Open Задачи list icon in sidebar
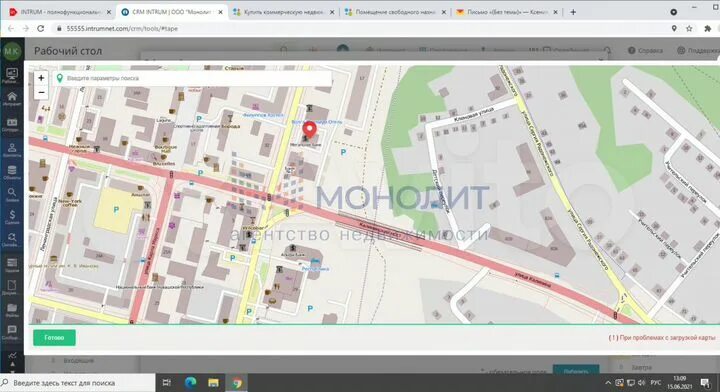Image resolution: width=720 pixels, height=392 pixels. pyautogui.click(x=12, y=264)
